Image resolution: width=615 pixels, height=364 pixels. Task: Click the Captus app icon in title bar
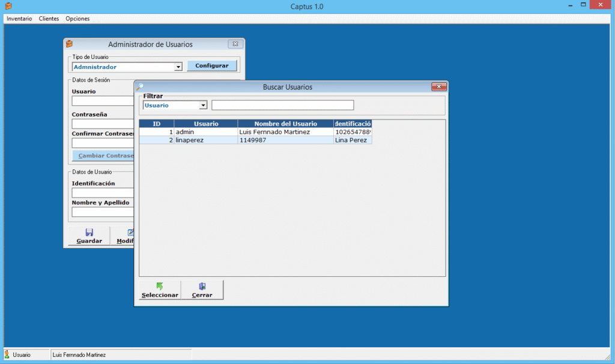tap(8, 6)
